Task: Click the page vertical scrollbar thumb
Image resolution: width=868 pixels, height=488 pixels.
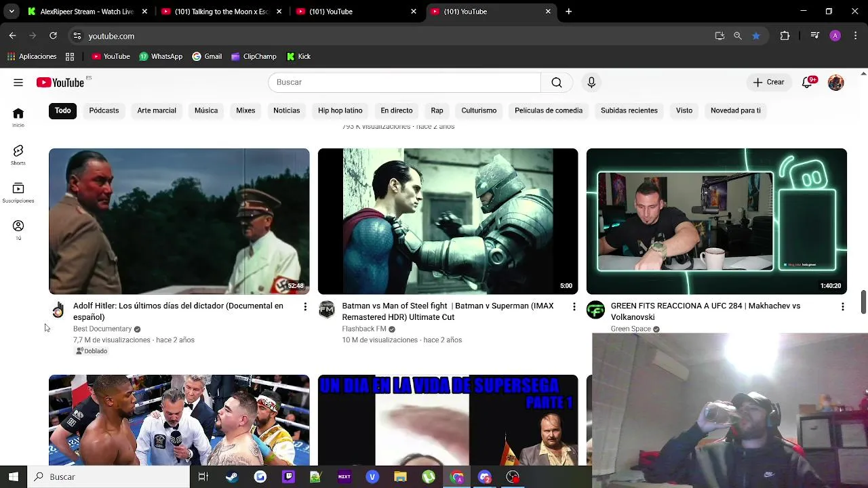Action: pos(863,302)
